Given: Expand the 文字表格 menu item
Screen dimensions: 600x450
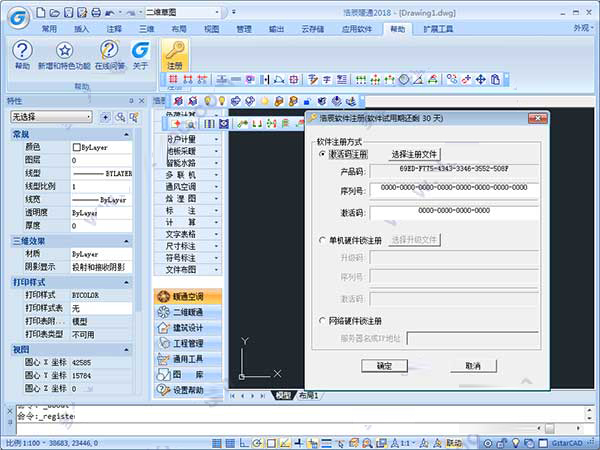Looking at the screenshot, I should click(x=188, y=234).
